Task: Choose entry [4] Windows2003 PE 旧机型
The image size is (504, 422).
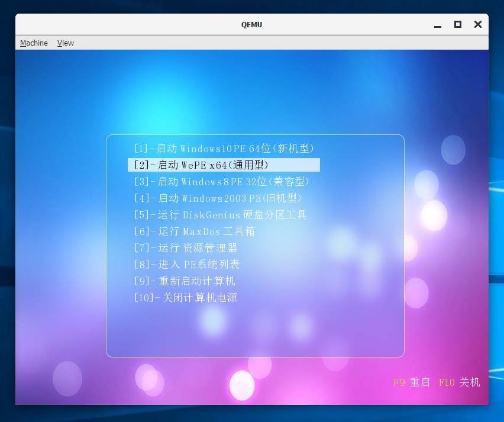Action: pyautogui.click(x=218, y=198)
